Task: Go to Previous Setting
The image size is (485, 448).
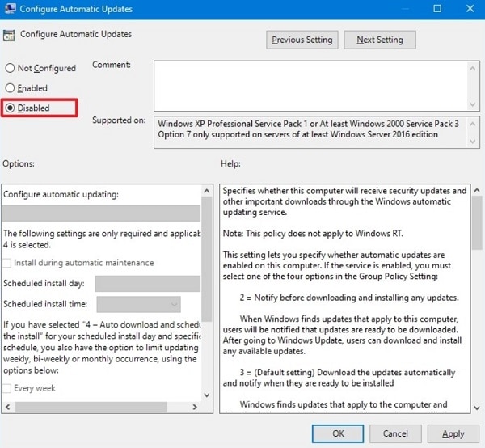Action: [x=302, y=40]
